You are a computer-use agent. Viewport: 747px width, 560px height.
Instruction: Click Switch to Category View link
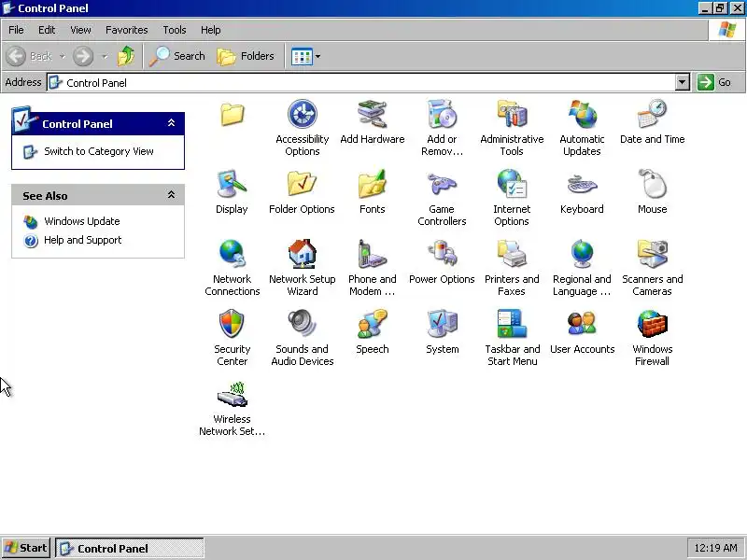99,151
